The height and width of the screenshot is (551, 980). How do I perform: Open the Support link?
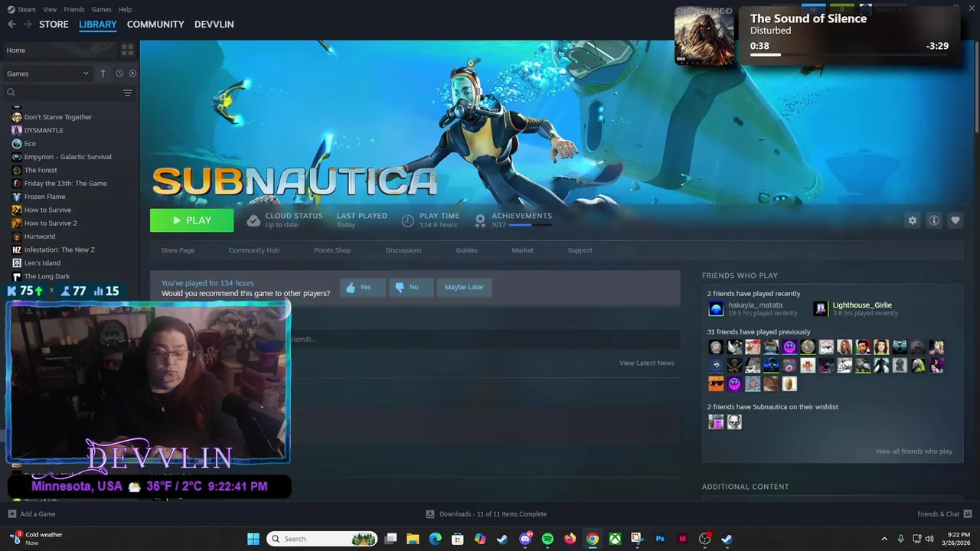580,250
